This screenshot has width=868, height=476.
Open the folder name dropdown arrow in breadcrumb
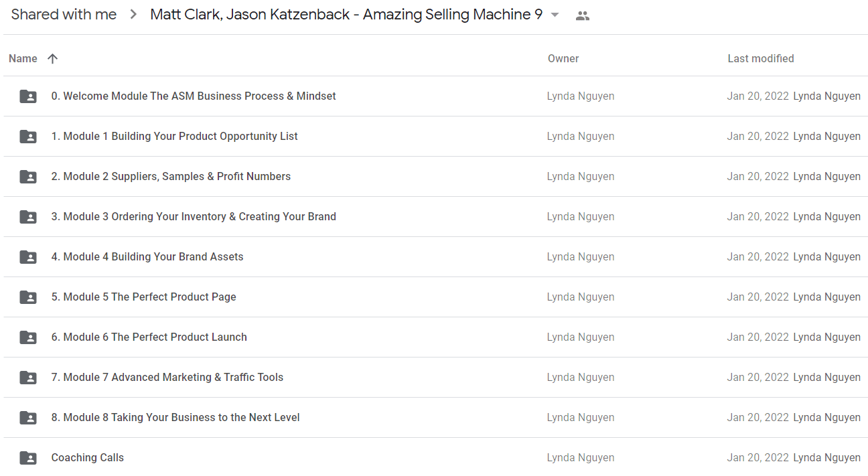tap(555, 15)
